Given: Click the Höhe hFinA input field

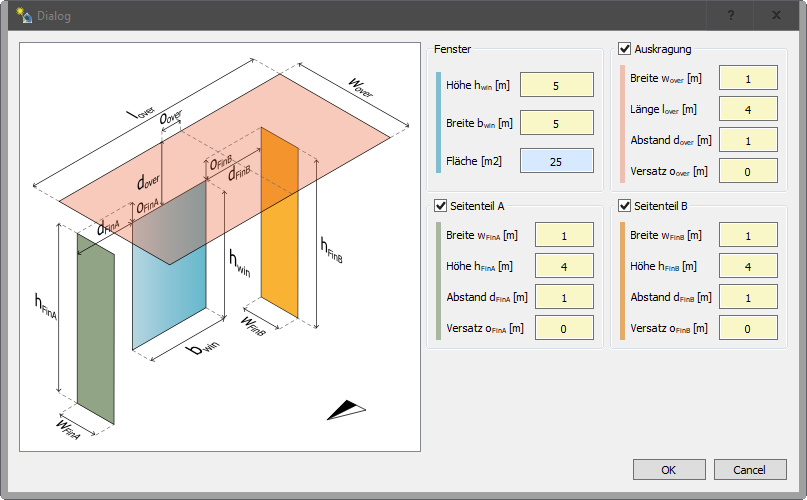Looking at the screenshot, I should click(x=564, y=266).
